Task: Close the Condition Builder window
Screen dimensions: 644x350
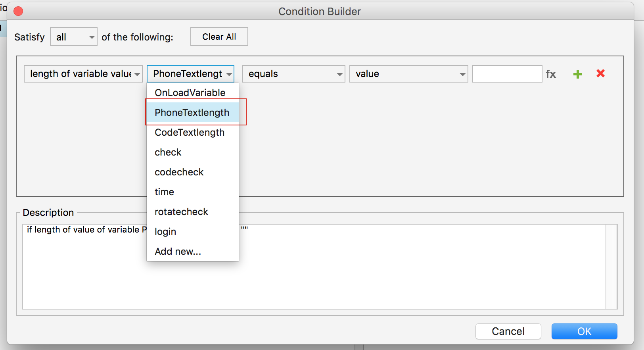Action: coord(18,12)
